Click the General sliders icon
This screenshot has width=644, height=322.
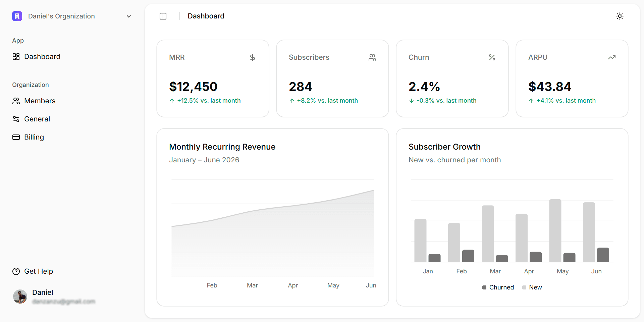[16, 119]
